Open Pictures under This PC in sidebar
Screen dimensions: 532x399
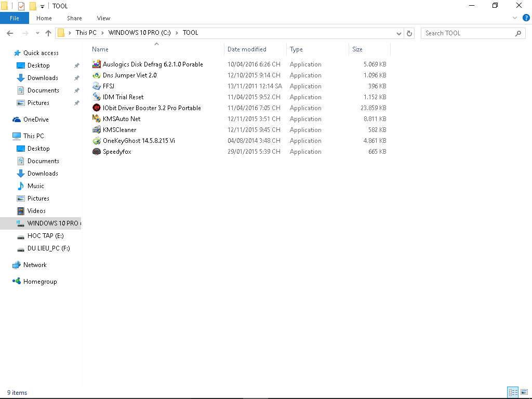pos(38,198)
